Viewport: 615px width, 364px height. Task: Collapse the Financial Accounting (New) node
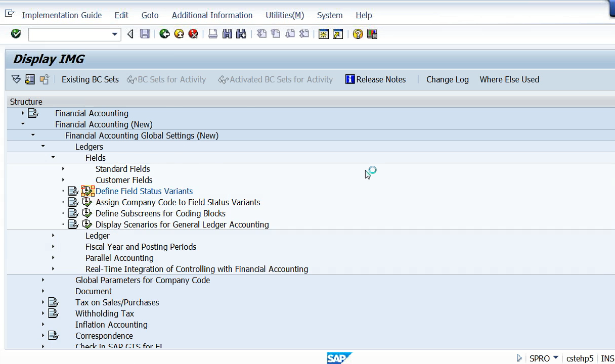tap(23, 124)
